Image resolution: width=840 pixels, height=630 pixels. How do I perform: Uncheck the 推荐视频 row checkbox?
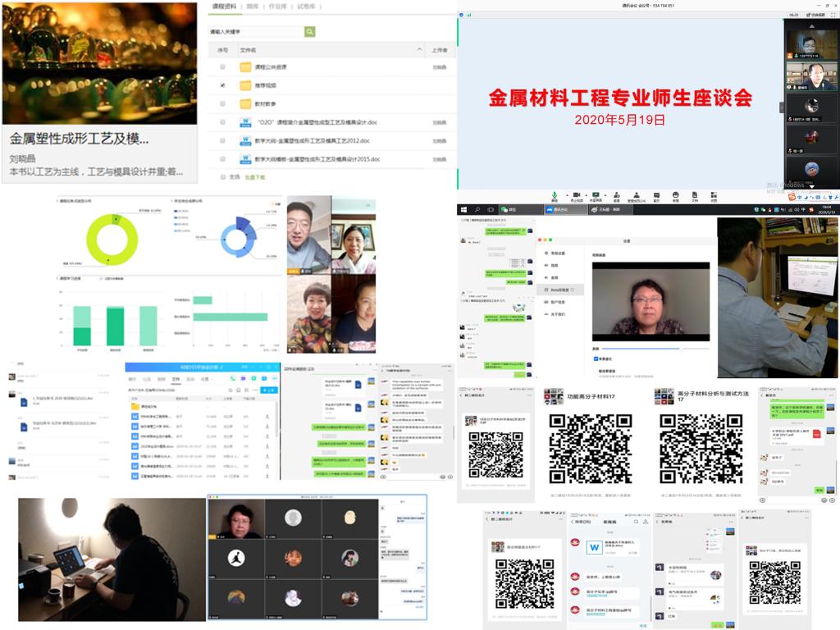[x=223, y=85]
